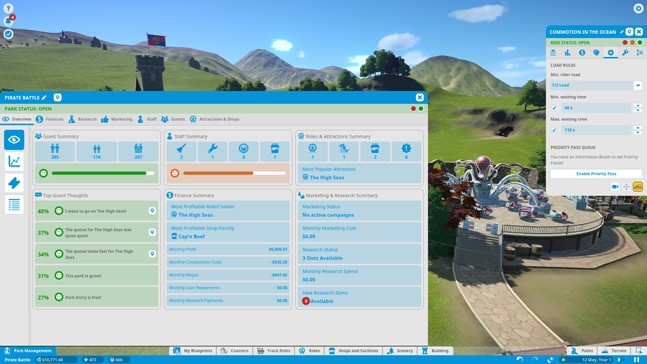
Task: Switch to the Marketing tab
Action: point(117,119)
